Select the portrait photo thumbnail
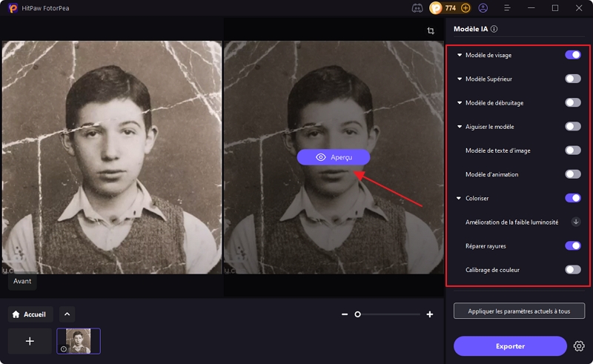The width and height of the screenshot is (593, 364). (x=79, y=341)
